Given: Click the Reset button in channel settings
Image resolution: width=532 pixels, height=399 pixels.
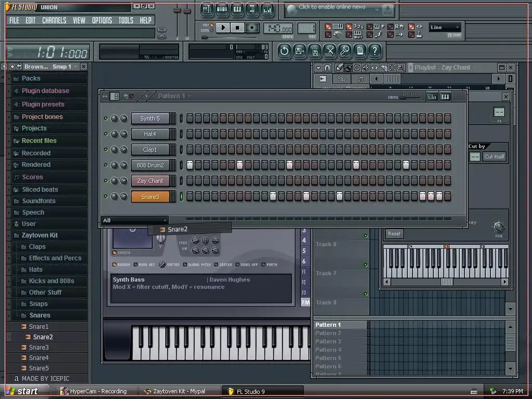Looking at the screenshot, I should pyautogui.click(x=394, y=233).
